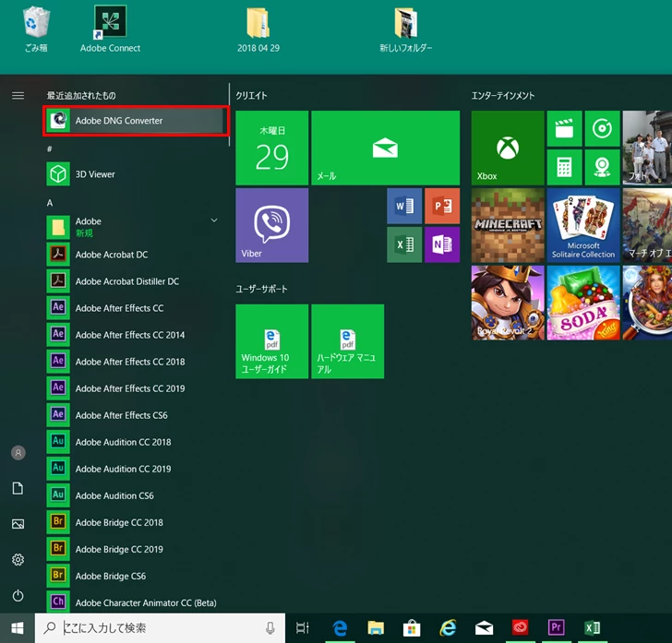Open the Calculator tile
Viewport: 672px width, 643px height.
coord(564,167)
